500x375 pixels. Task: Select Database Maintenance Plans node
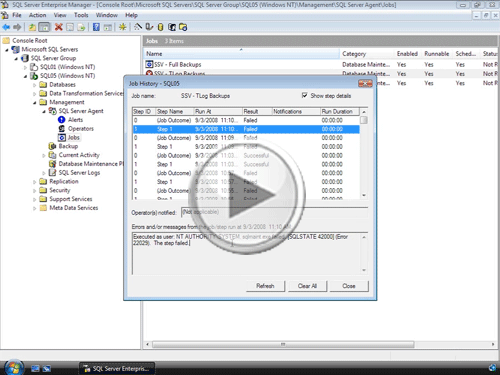pyautogui.click(x=91, y=164)
